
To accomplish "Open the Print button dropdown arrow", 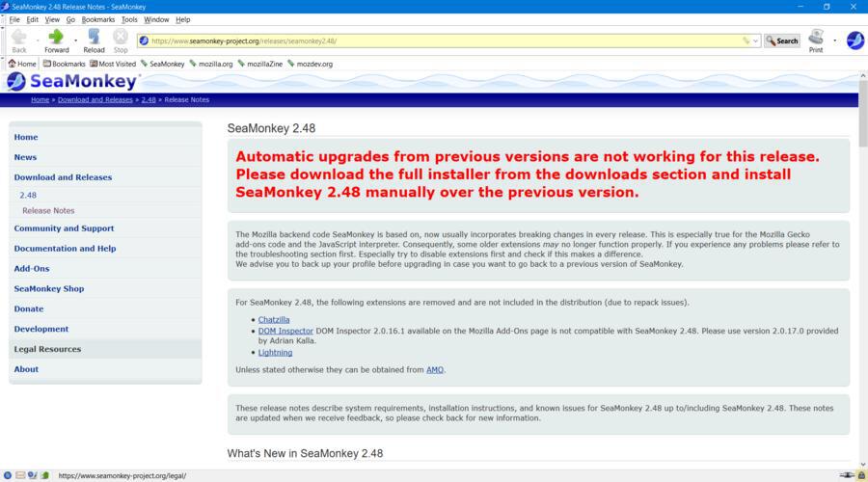I will (834, 40).
